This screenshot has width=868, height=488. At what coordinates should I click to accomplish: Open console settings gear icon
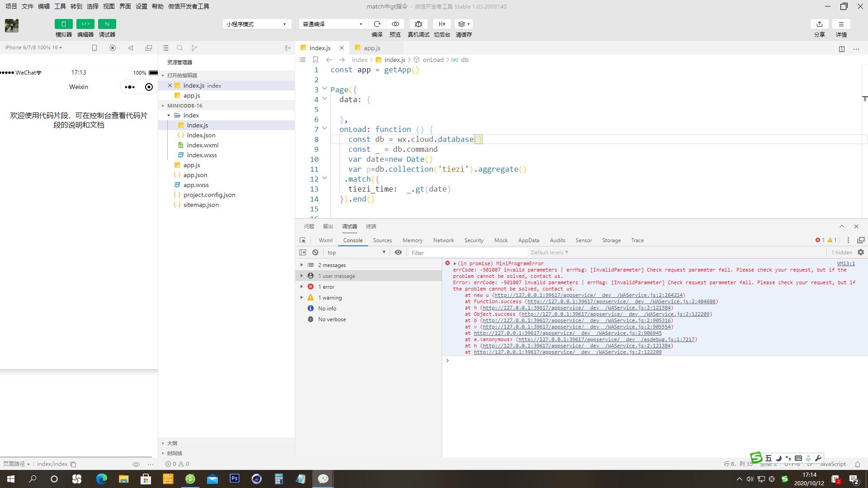pyautogui.click(x=860, y=253)
